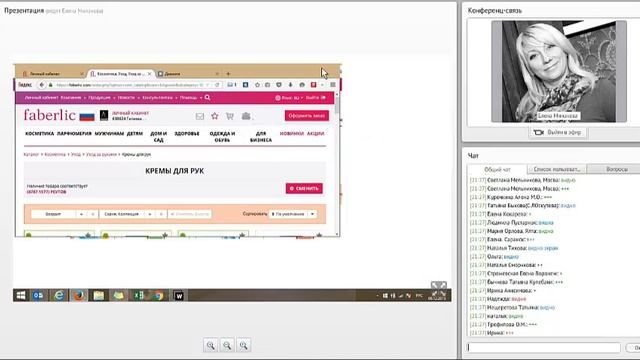Open messages via the envelope icon
This screenshot has height=360, width=640.
pyautogui.click(x=200, y=116)
